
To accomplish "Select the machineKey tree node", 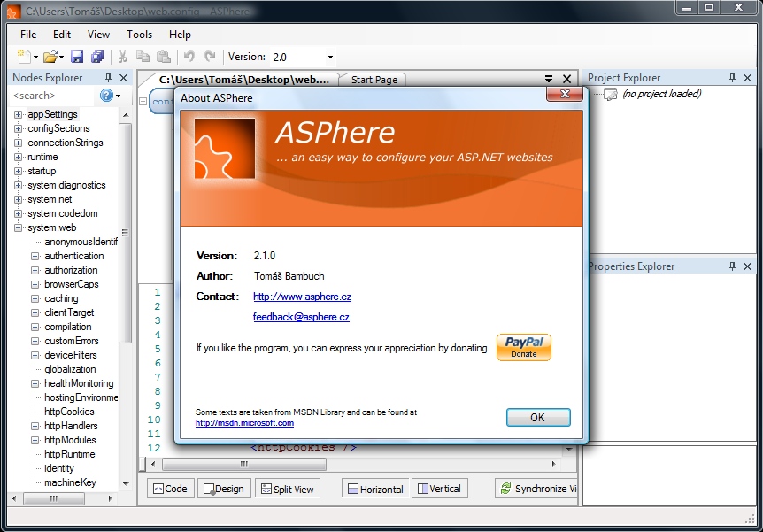I will [70, 482].
